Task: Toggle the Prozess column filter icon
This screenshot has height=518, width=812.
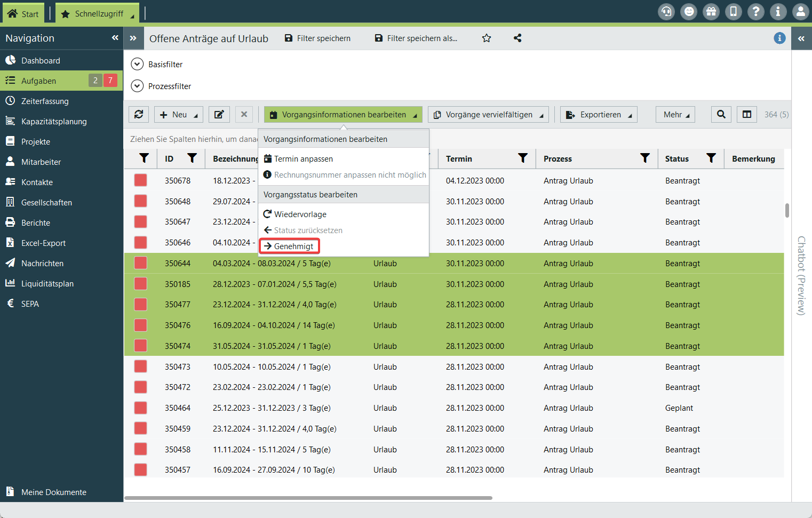Action: click(645, 158)
